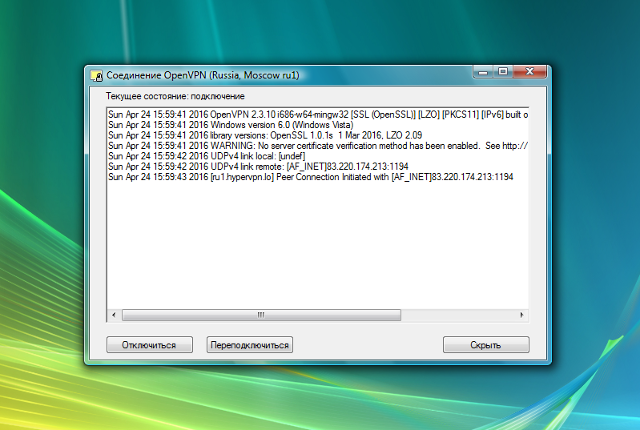Click right arrow of horizontal scrollbar
The height and width of the screenshot is (430, 640).
tap(522, 315)
